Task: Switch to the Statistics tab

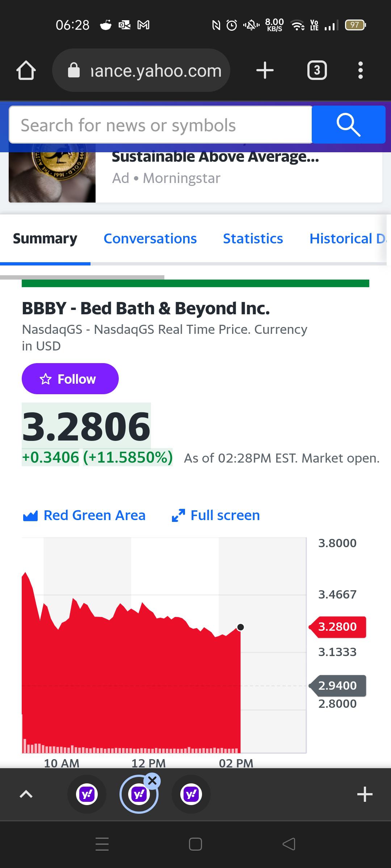Action: pos(253,239)
